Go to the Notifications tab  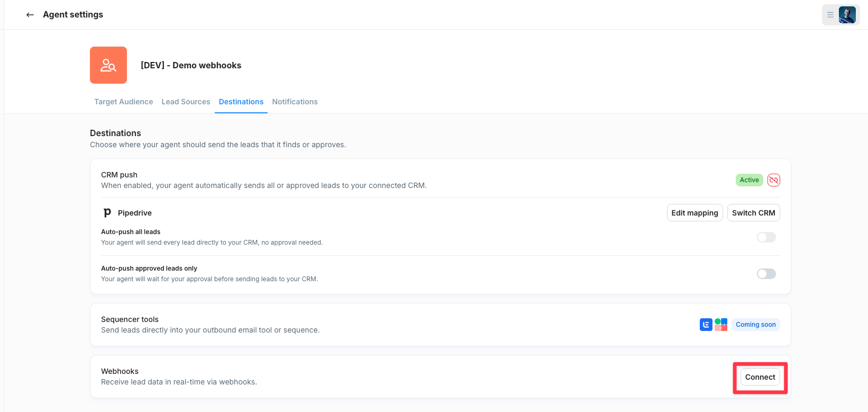(295, 102)
